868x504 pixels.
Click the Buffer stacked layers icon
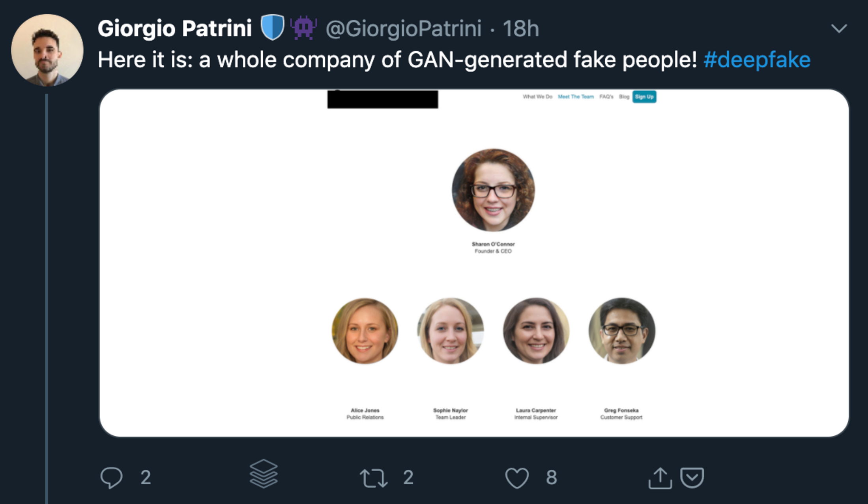(264, 474)
